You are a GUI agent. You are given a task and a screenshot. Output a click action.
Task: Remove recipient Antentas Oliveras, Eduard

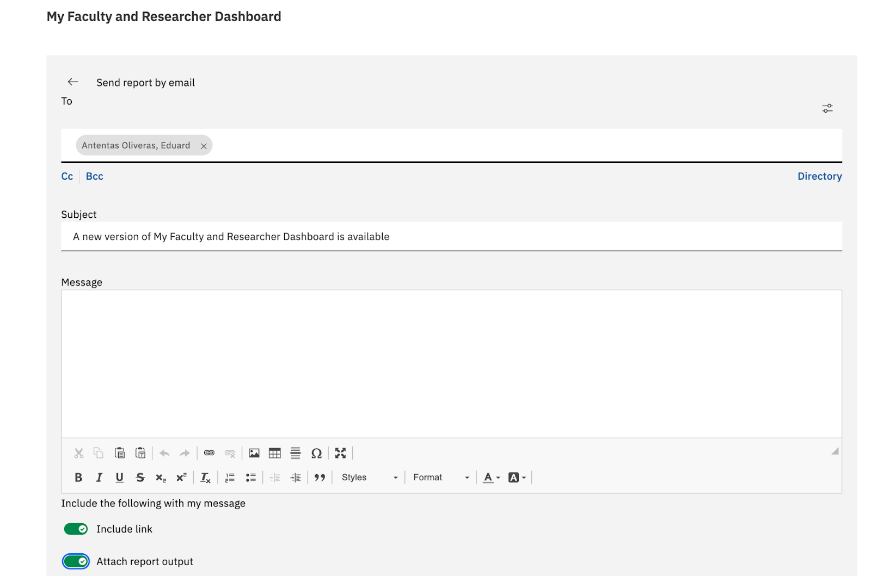click(204, 146)
